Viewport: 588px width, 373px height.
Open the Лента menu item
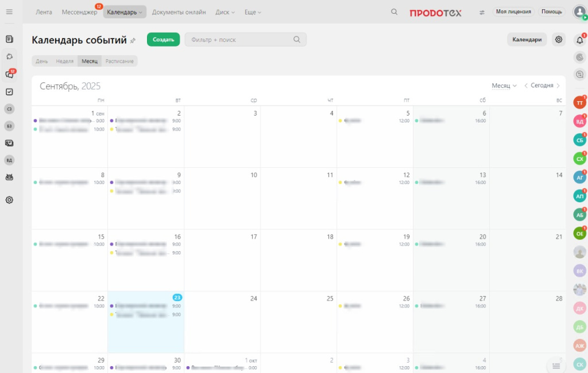click(44, 12)
